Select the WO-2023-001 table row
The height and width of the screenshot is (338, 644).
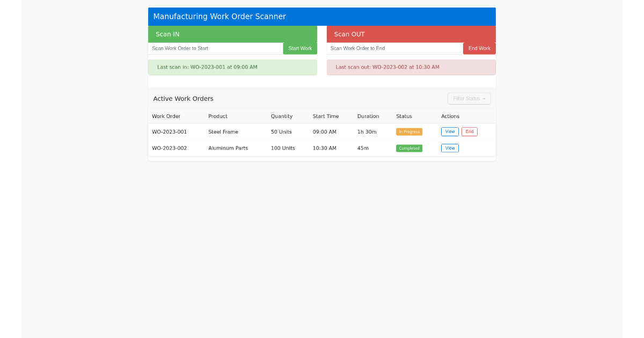coord(295,131)
